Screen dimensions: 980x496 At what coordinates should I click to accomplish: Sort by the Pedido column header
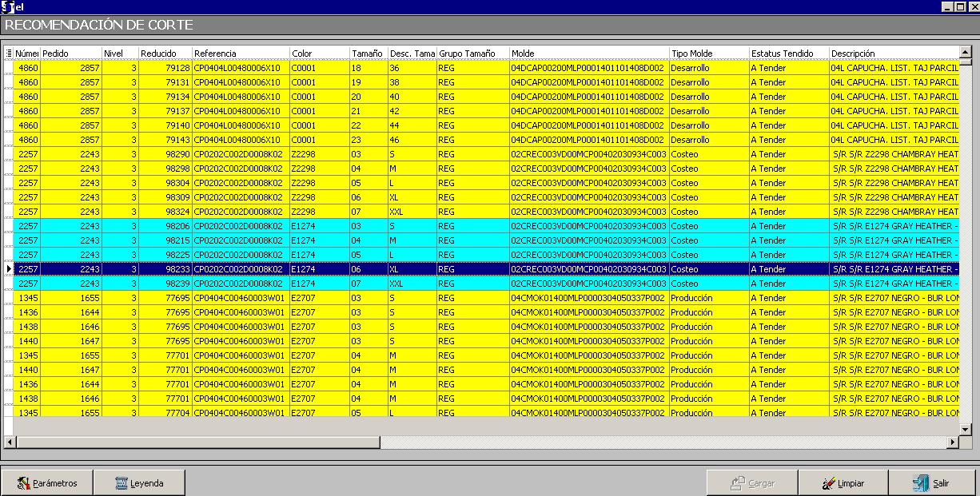70,54
